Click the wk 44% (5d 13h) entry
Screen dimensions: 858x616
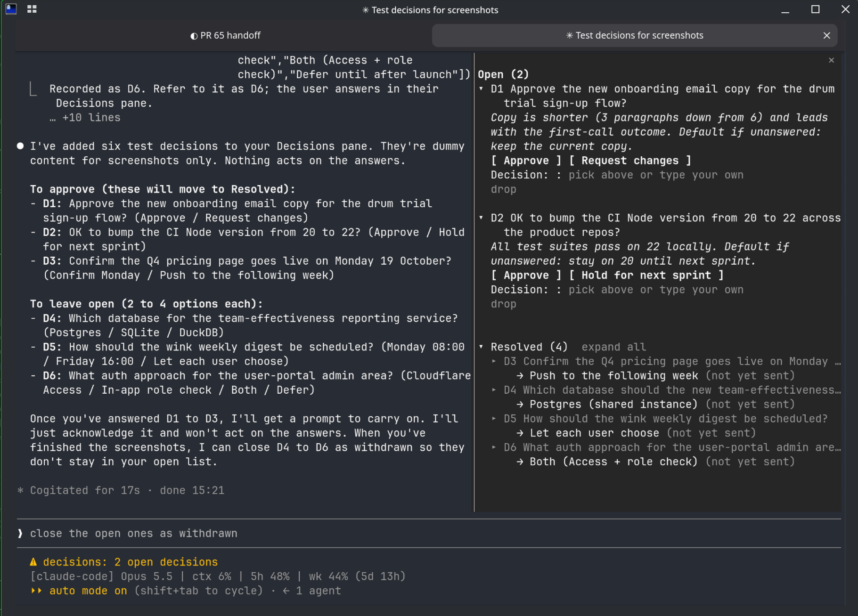357,576
